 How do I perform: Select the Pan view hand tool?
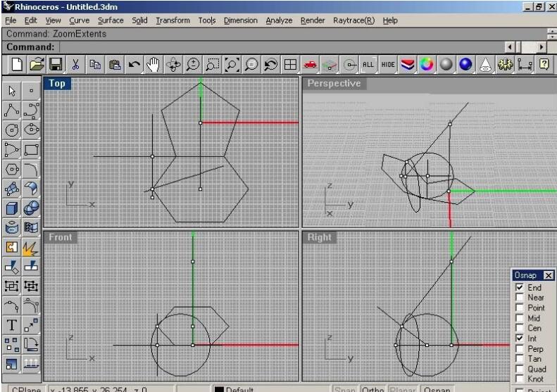tap(153, 64)
